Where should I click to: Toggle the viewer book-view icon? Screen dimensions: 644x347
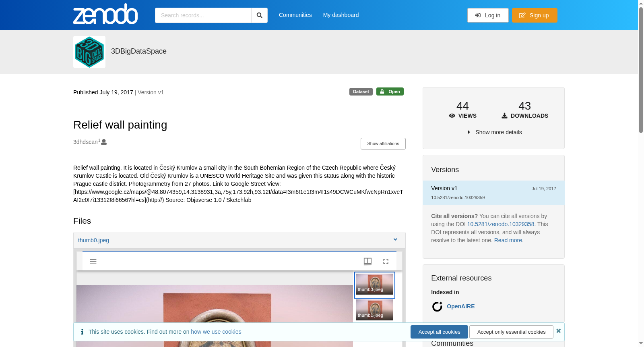[x=367, y=262]
